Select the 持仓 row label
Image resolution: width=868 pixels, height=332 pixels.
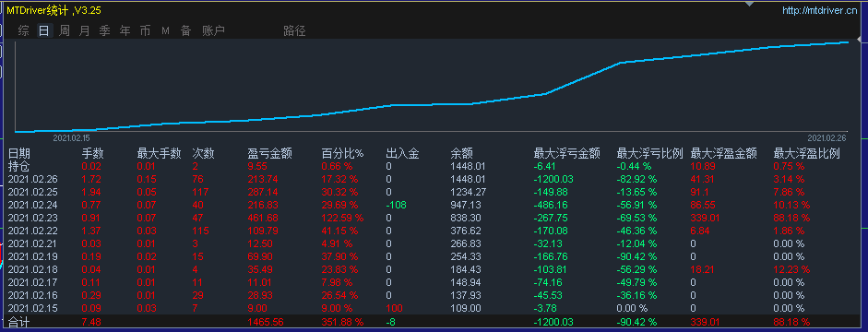[x=19, y=166]
